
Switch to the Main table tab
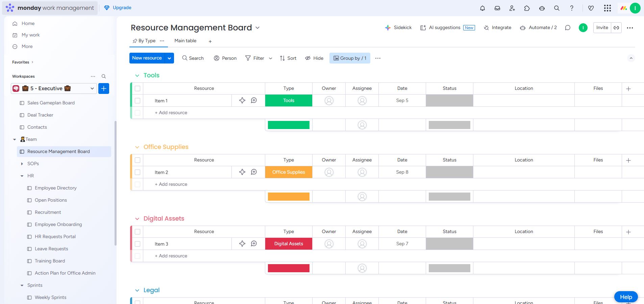pyautogui.click(x=185, y=41)
